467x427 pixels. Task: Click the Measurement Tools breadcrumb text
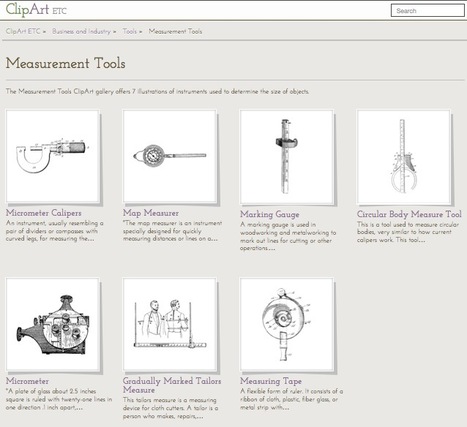(175, 31)
